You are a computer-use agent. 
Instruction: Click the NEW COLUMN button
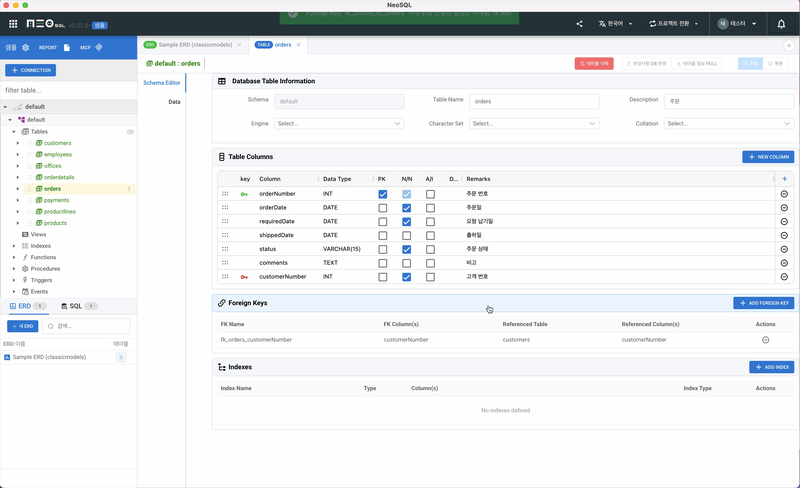[767, 157]
